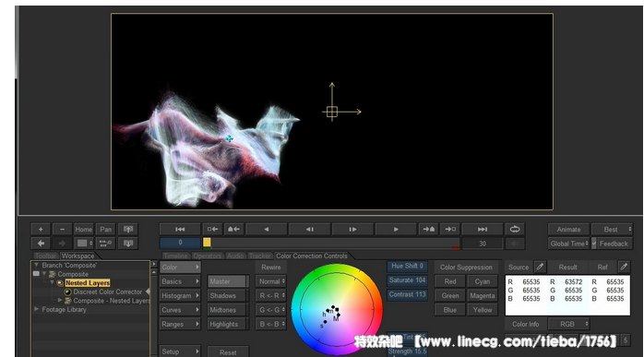Jump to next keyframe arrow-square icon
Image resolution: width=644 pixels, height=357 pixels.
450,229
